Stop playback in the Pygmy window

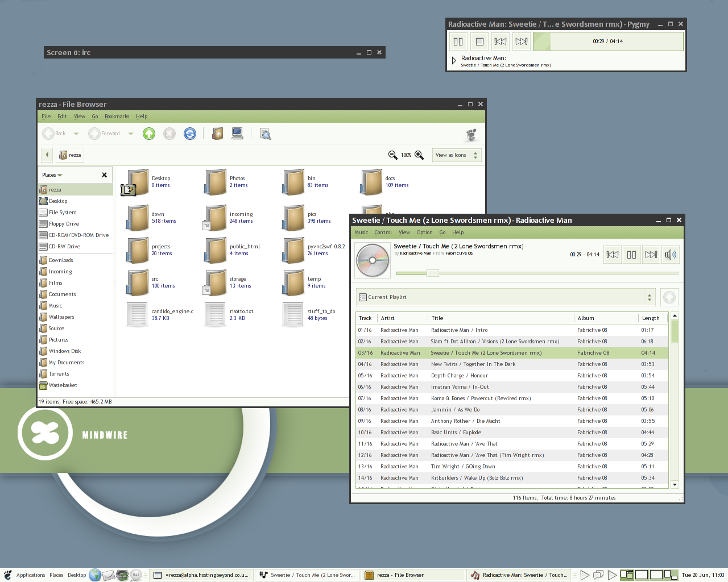click(479, 41)
